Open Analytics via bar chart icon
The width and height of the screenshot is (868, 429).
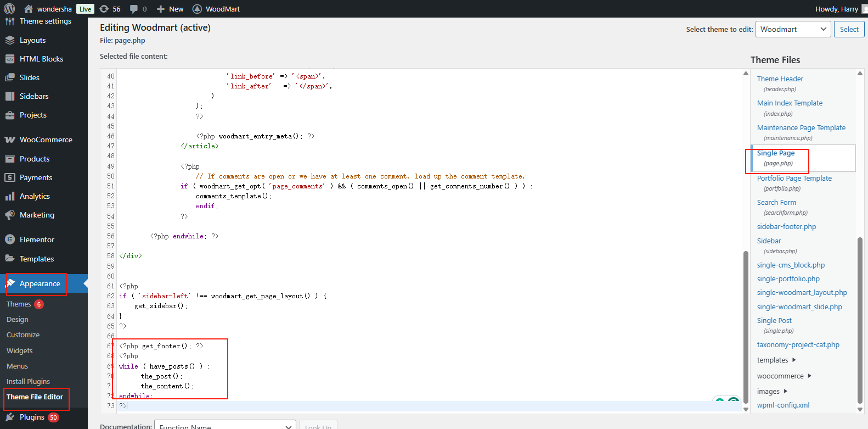tap(10, 196)
